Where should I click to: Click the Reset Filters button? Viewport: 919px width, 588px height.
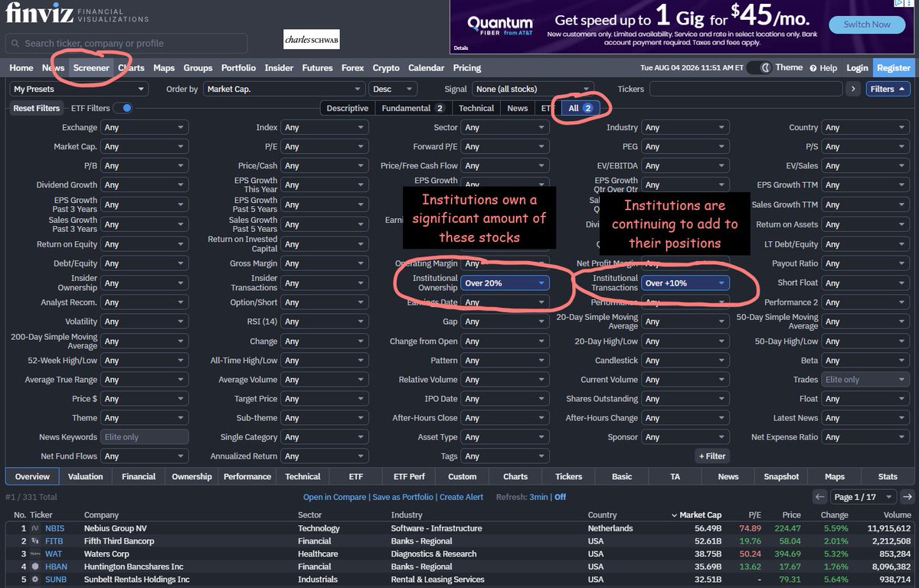coord(37,108)
